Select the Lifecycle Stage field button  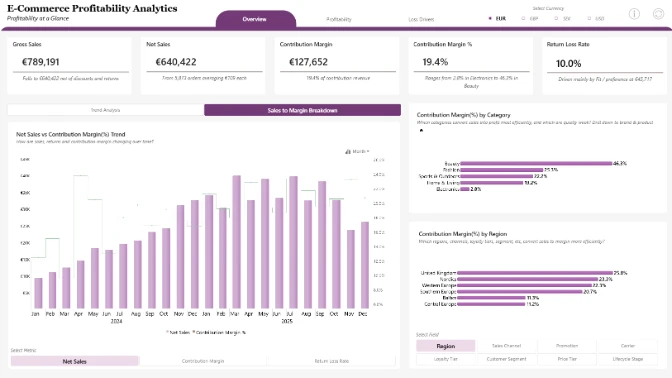[628, 359]
